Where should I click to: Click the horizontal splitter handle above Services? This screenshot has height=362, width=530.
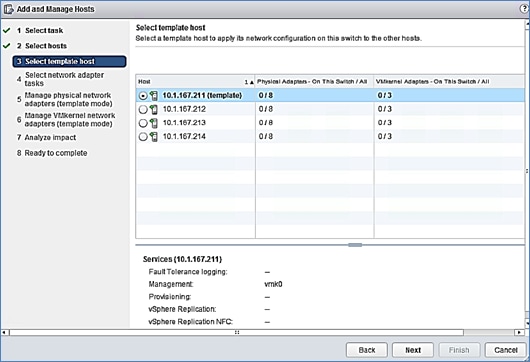point(355,245)
